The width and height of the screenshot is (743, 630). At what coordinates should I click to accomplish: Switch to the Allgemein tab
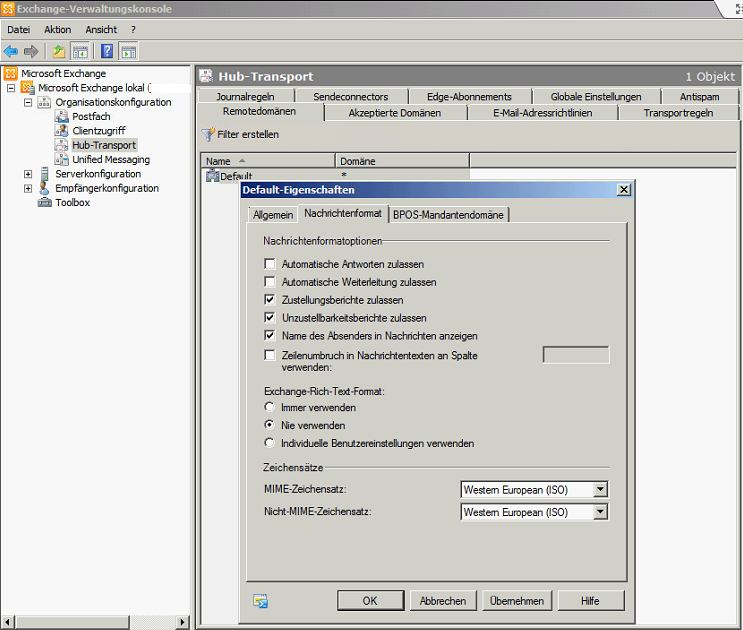tap(273, 214)
